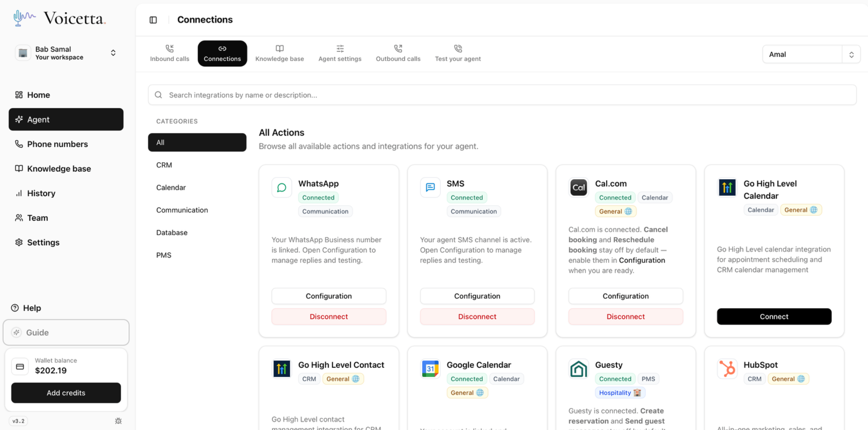Click the SMS Communication tag
The image size is (868, 430).
[x=473, y=211]
